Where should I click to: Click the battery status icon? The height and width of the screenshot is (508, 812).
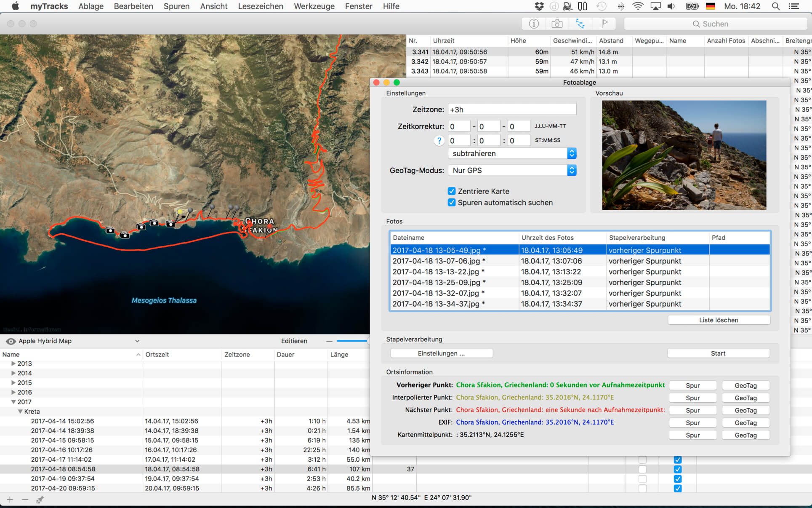tap(692, 6)
